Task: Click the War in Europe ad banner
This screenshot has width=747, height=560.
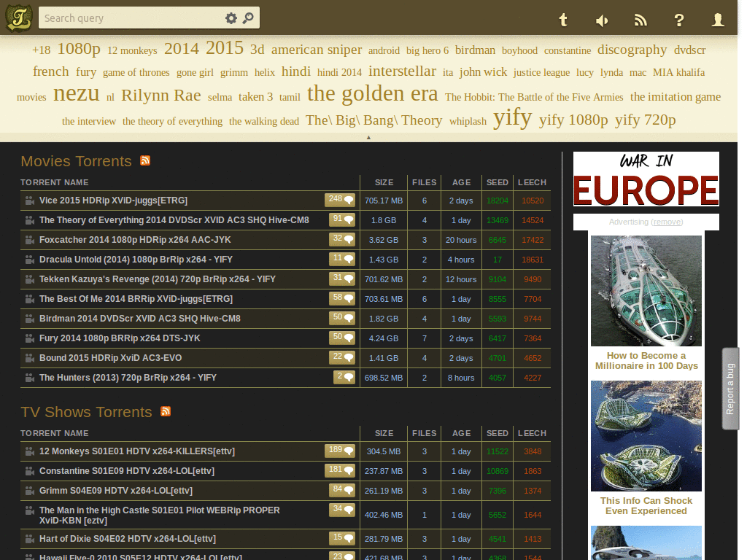Action: coord(646,179)
